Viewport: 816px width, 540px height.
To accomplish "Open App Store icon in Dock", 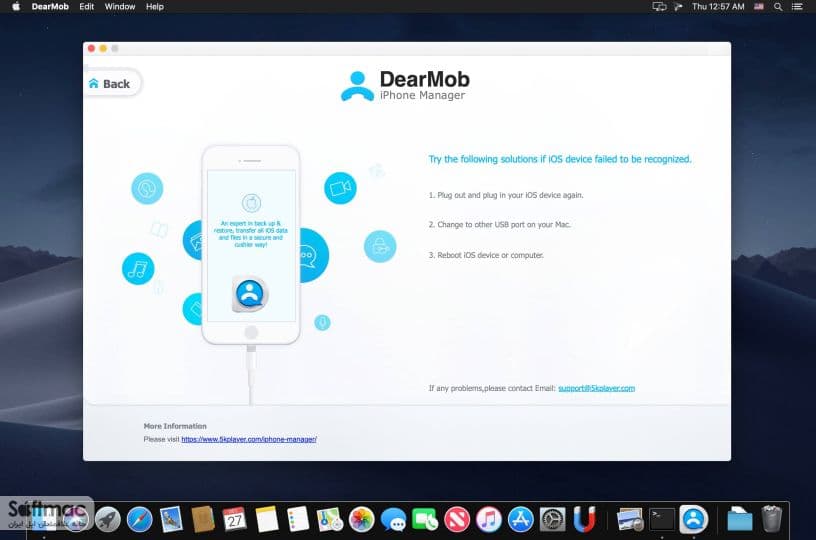I will (520, 519).
